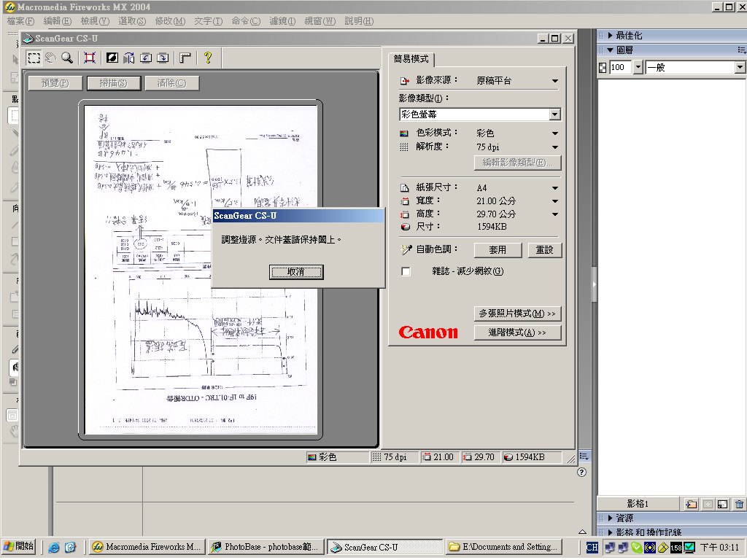
Task: Open the 影像來源 dropdown arrow
Action: 555,81
